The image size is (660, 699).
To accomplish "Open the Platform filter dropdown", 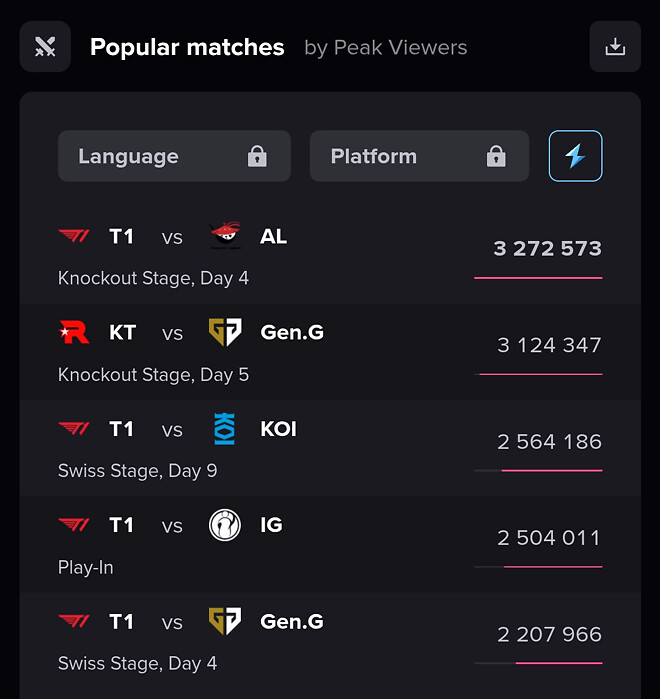I will coord(419,156).
